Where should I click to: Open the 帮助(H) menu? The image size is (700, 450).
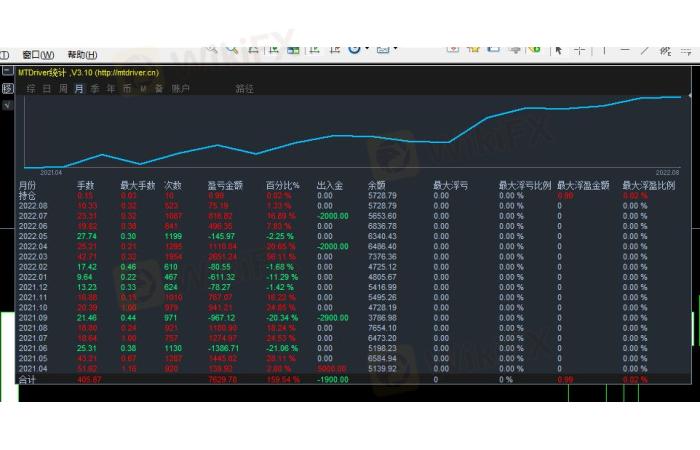pos(82,55)
